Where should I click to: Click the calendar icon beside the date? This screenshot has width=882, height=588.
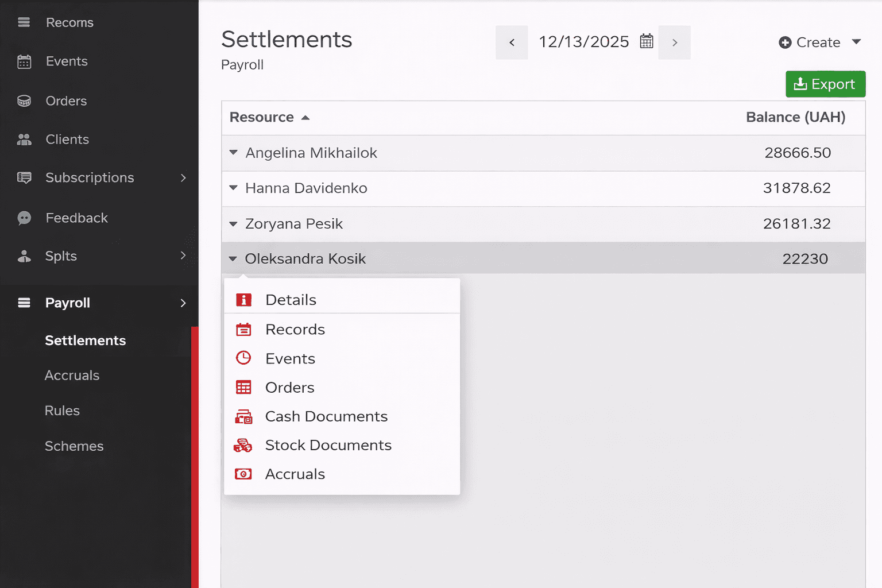[x=647, y=41]
